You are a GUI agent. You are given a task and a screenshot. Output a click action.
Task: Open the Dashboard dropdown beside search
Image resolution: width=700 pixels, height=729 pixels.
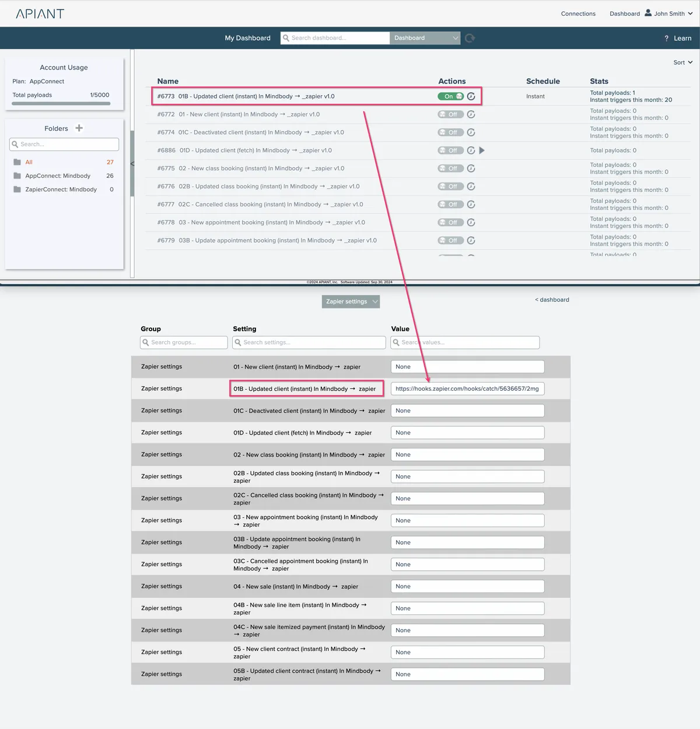click(x=425, y=38)
